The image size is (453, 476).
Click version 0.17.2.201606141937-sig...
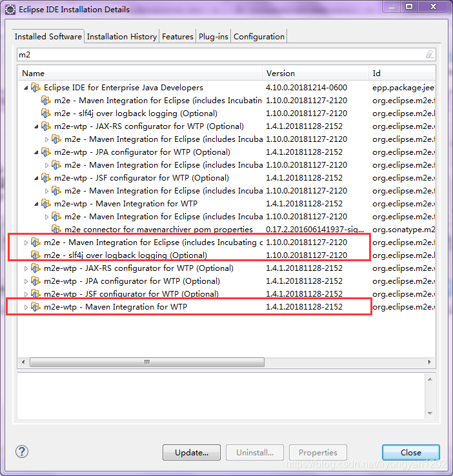314,230
